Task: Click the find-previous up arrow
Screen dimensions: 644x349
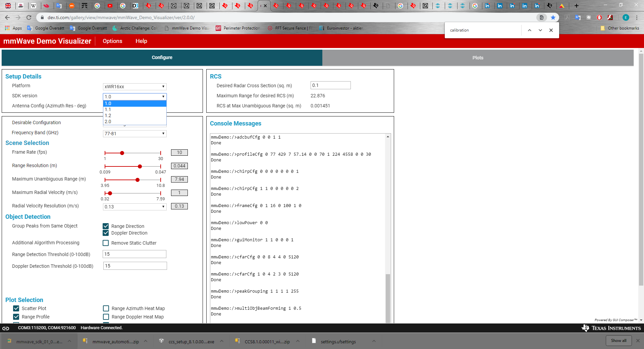Action: (x=530, y=30)
